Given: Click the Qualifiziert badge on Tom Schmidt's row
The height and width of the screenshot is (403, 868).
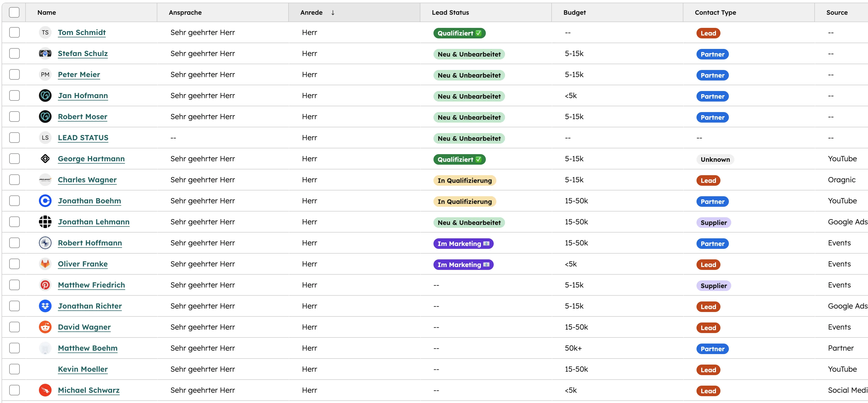Looking at the screenshot, I should pos(459,33).
